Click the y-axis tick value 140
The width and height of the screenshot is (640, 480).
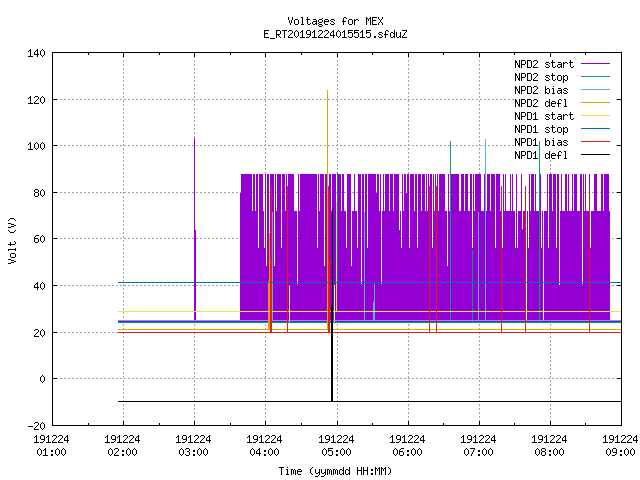coord(36,53)
